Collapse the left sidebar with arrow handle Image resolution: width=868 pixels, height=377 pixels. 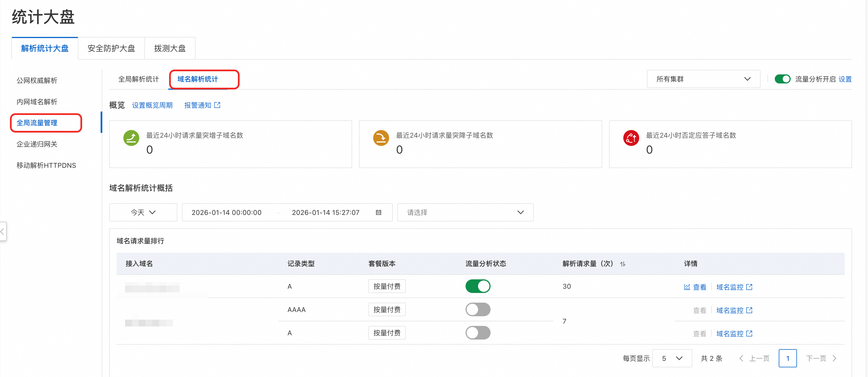click(x=3, y=231)
